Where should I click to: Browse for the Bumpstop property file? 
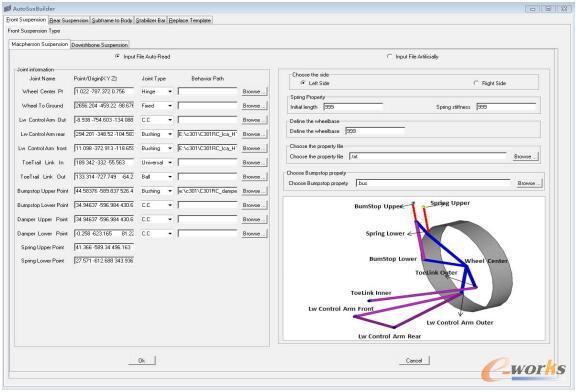click(529, 183)
